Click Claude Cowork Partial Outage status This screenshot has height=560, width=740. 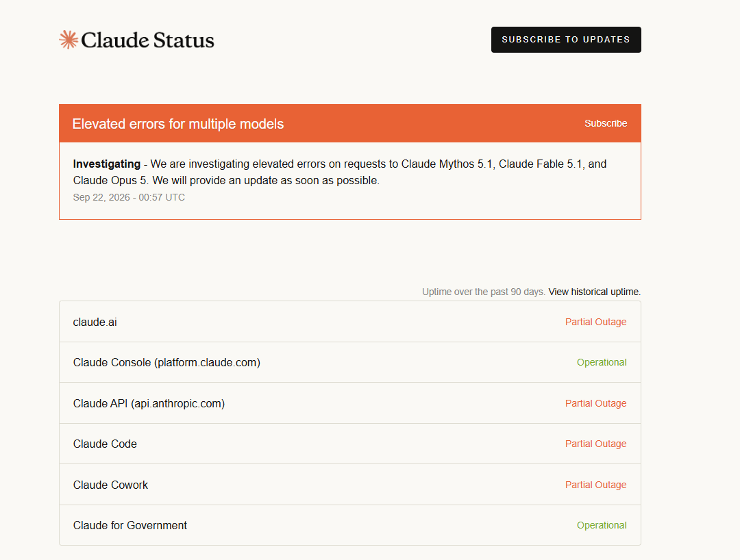pyautogui.click(x=595, y=485)
